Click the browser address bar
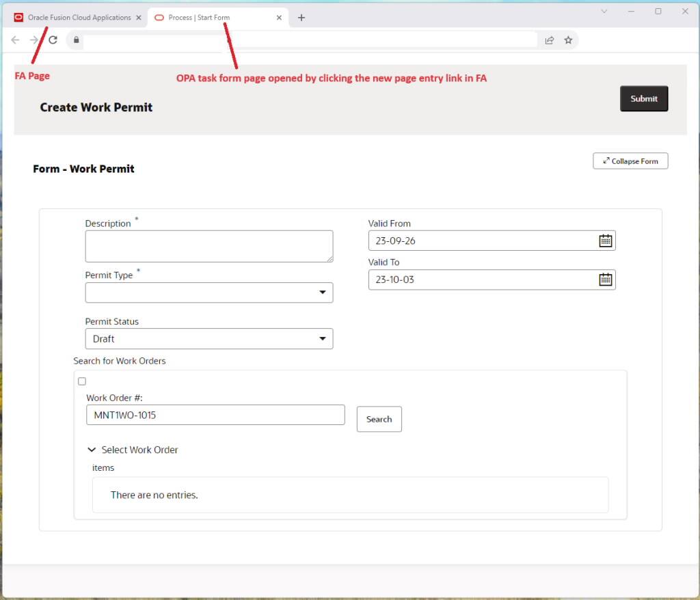This screenshot has height=600, width=700. pyautogui.click(x=308, y=40)
